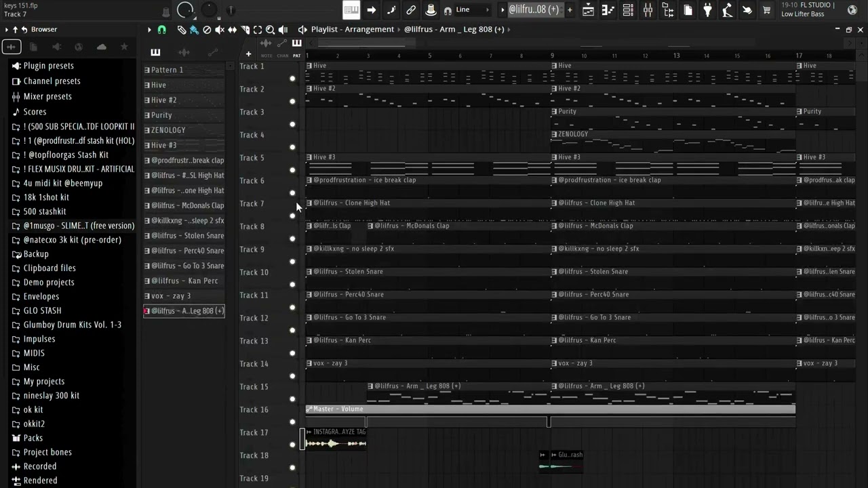868x488 pixels.
Task: Open the playlist options arrow menu
Action: (x=149, y=30)
